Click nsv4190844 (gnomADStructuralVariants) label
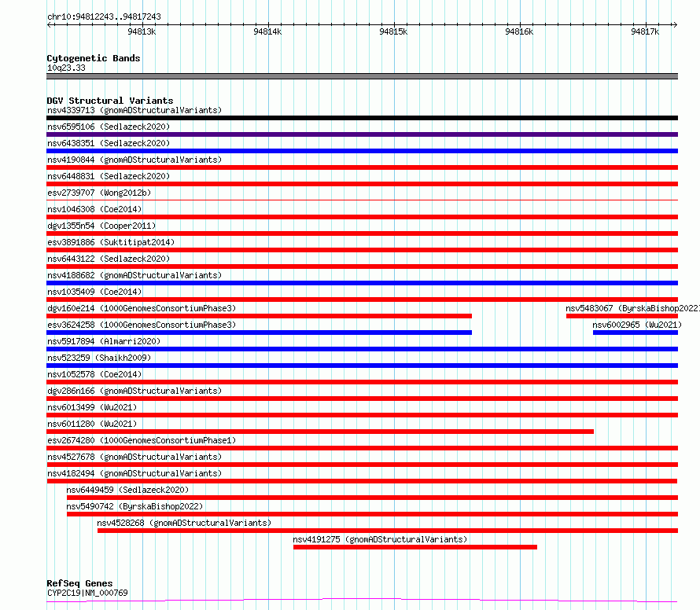700x610 pixels. tap(134, 160)
